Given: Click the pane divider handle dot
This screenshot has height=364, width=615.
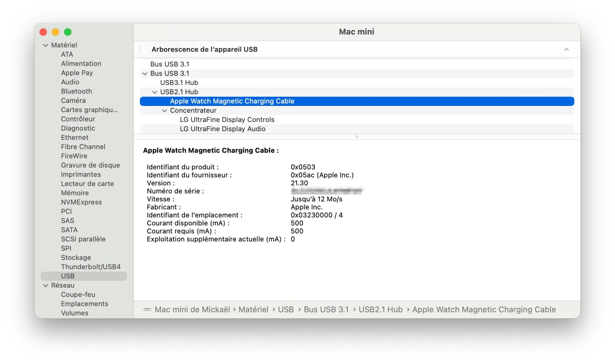Looking at the screenshot, I should click(357, 137).
